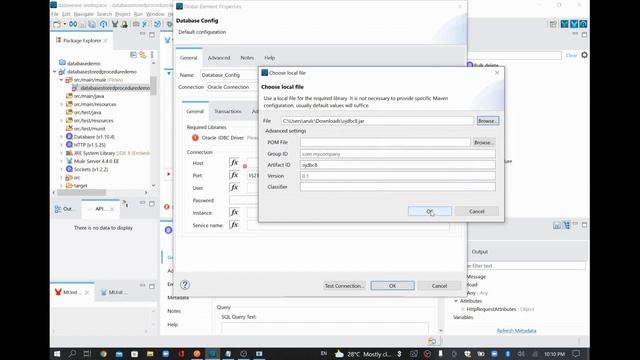This screenshot has height=360, width=640.
Task: Toggle fx expression mode for Instance
Action: coord(234,213)
